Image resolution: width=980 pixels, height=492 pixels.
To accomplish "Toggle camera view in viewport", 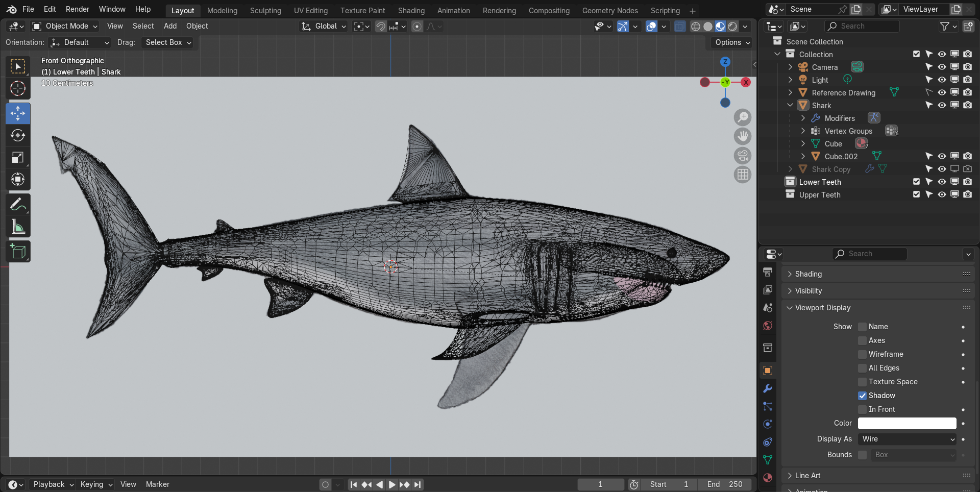I will coord(743,156).
